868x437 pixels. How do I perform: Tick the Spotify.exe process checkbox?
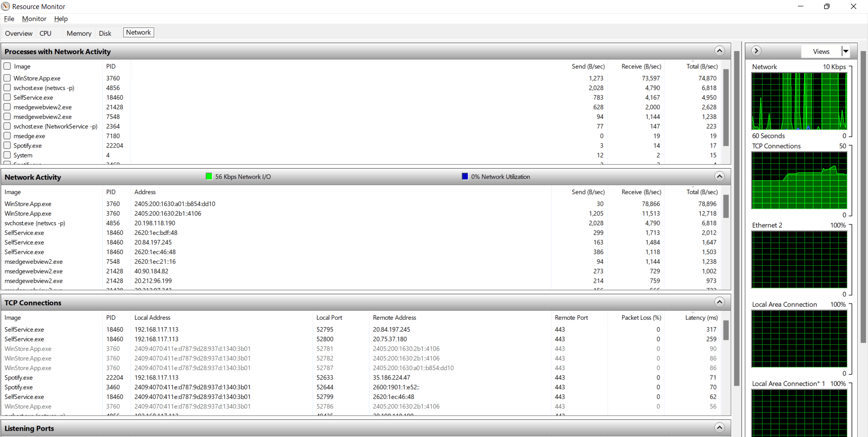(x=7, y=145)
